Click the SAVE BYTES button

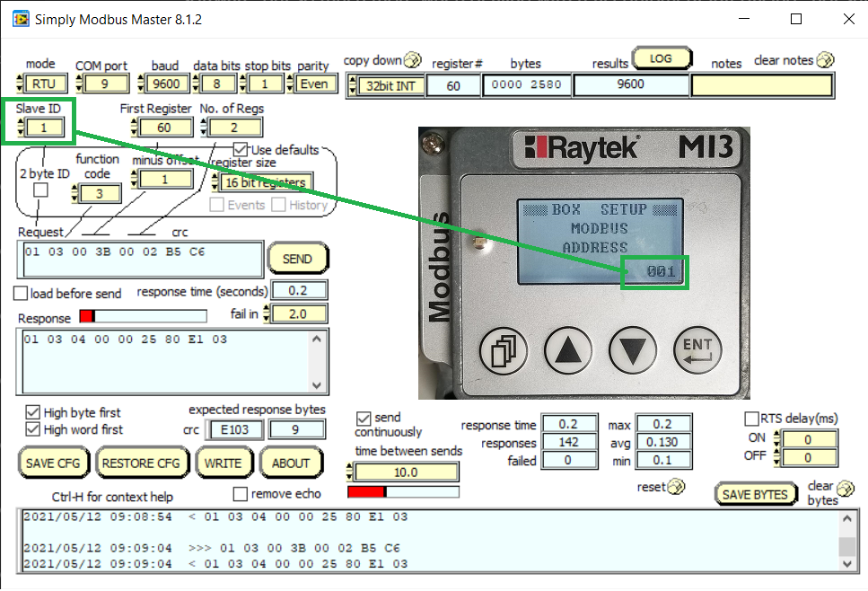coord(756,495)
